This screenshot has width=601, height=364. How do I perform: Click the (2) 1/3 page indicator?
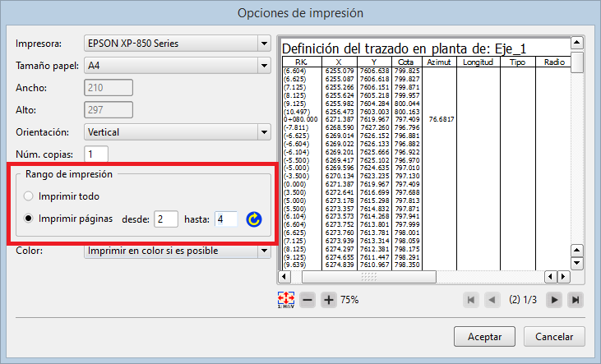pos(523,300)
